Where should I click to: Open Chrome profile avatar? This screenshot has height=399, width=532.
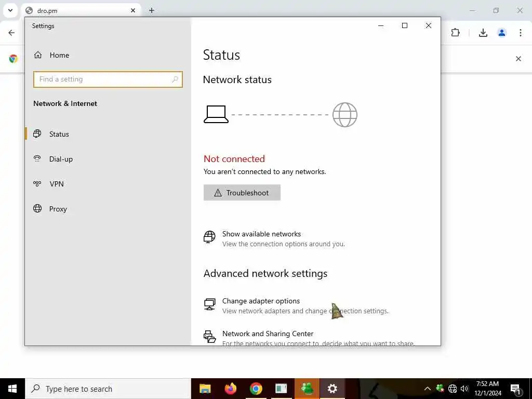[502, 33]
